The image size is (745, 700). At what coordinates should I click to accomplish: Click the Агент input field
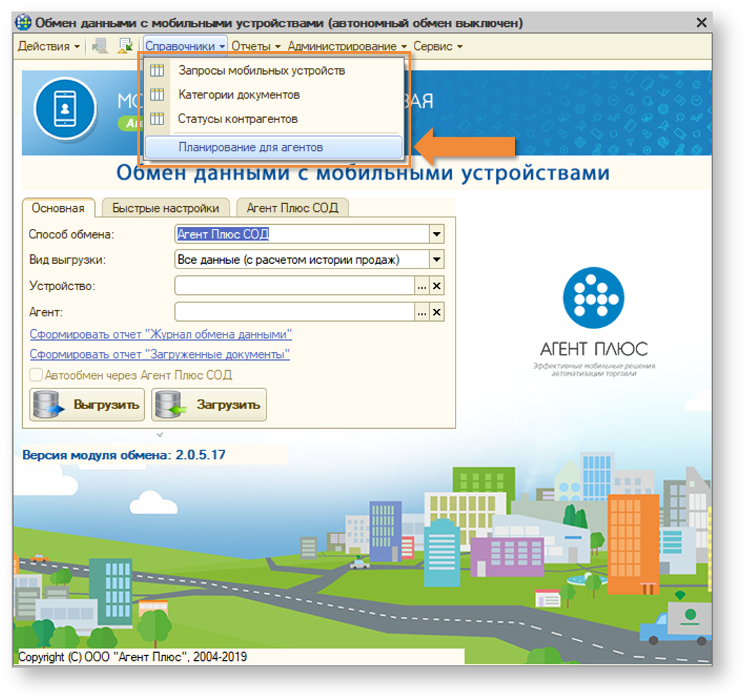[x=295, y=312]
